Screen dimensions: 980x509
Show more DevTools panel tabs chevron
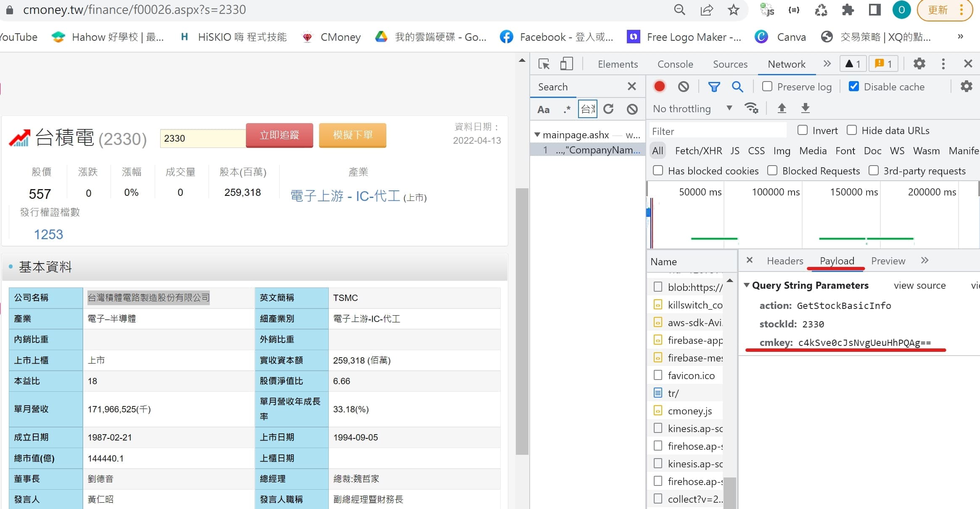[x=827, y=63]
